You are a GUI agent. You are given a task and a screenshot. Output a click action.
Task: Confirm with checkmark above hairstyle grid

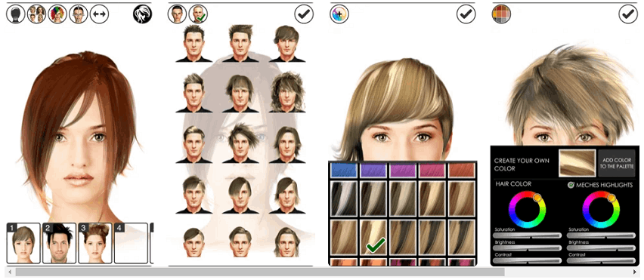304,14
